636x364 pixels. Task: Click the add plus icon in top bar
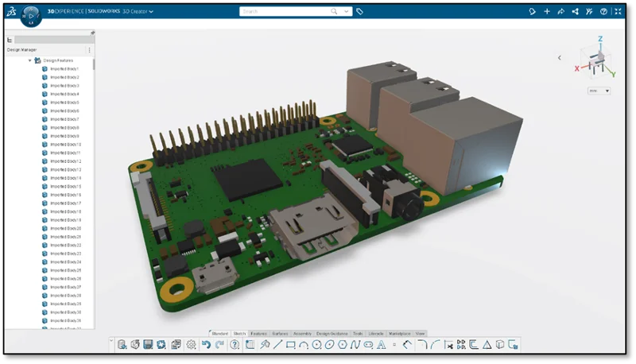tap(546, 12)
